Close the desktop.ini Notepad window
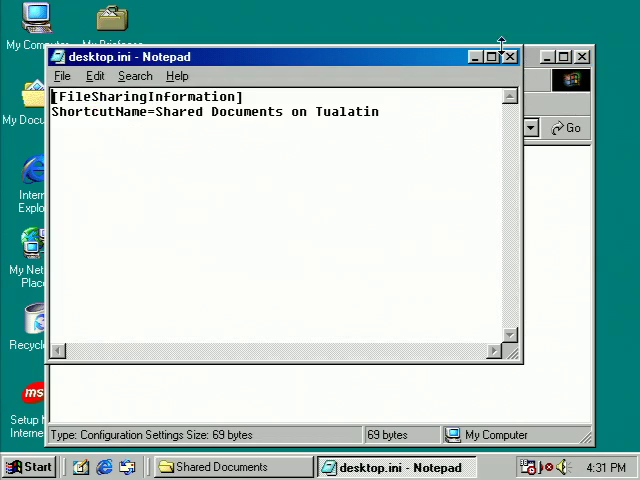Image resolution: width=640 pixels, height=480 pixels. [510, 57]
